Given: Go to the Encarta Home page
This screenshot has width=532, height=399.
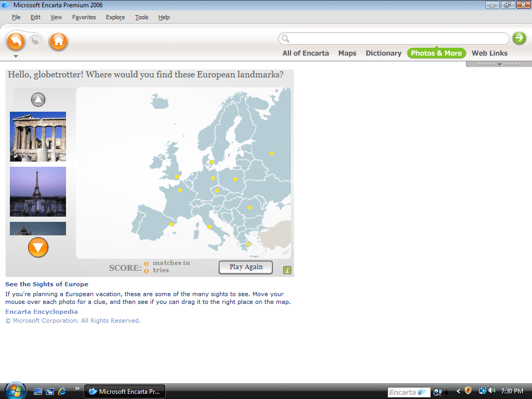Looking at the screenshot, I should [58, 42].
